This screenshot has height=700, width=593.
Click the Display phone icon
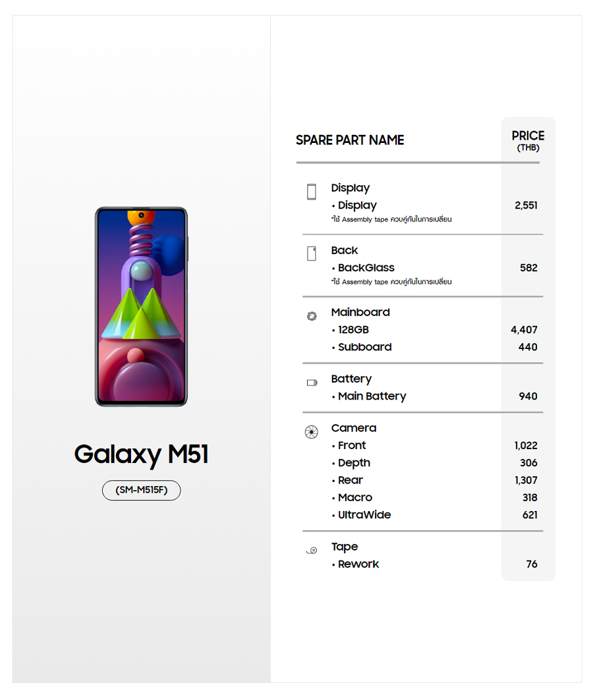click(x=312, y=192)
